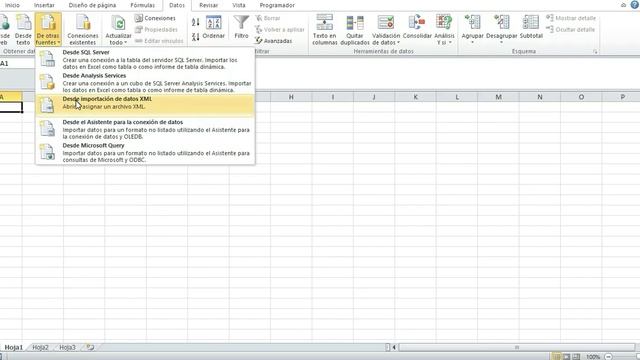The image size is (640, 360).
Task: Toggle the Filtro funnel
Action: pyautogui.click(x=241, y=27)
